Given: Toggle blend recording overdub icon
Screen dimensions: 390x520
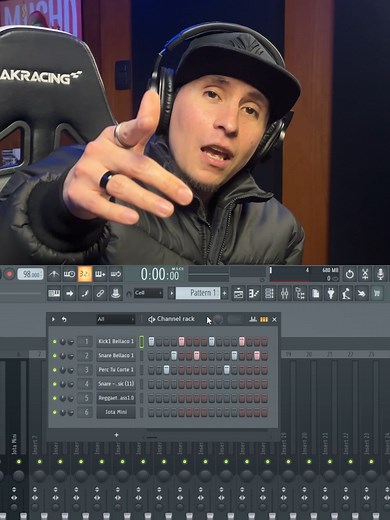Looking at the screenshot, I should [x=100, y=274].
